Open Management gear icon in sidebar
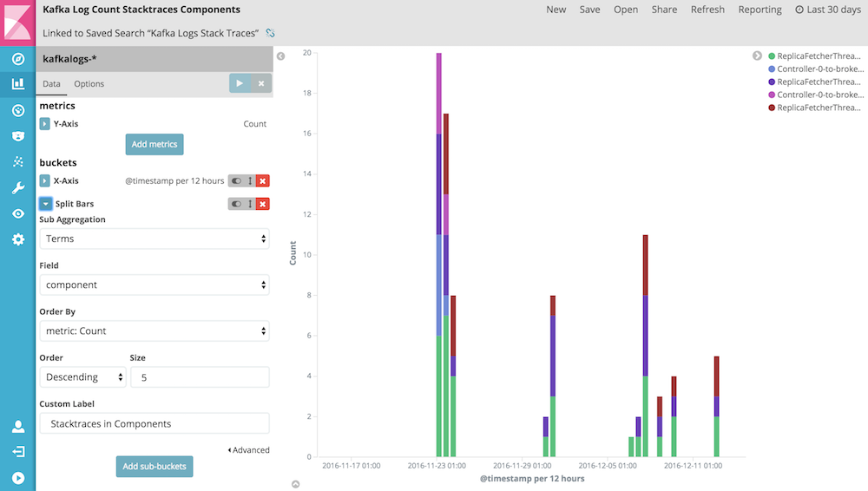The height and width of the screenshot is (491, 868). point(17,239)
